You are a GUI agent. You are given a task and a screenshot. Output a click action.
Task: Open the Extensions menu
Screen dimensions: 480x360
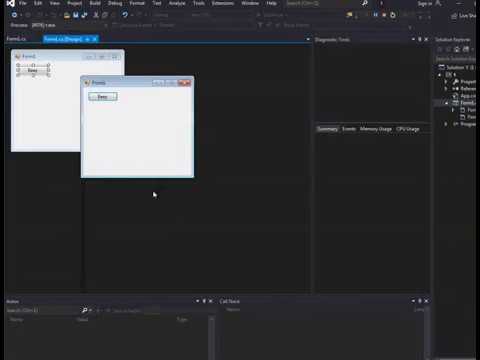click(x=223, y=3)
